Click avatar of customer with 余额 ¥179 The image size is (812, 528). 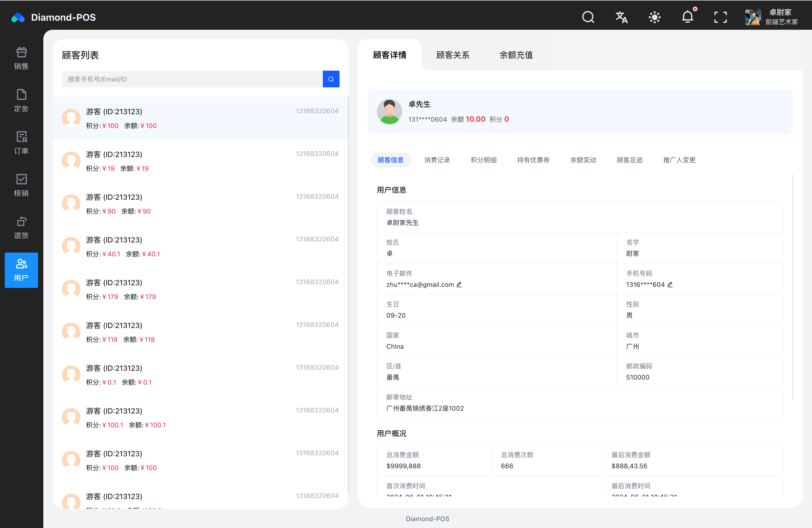pos(71,289)
